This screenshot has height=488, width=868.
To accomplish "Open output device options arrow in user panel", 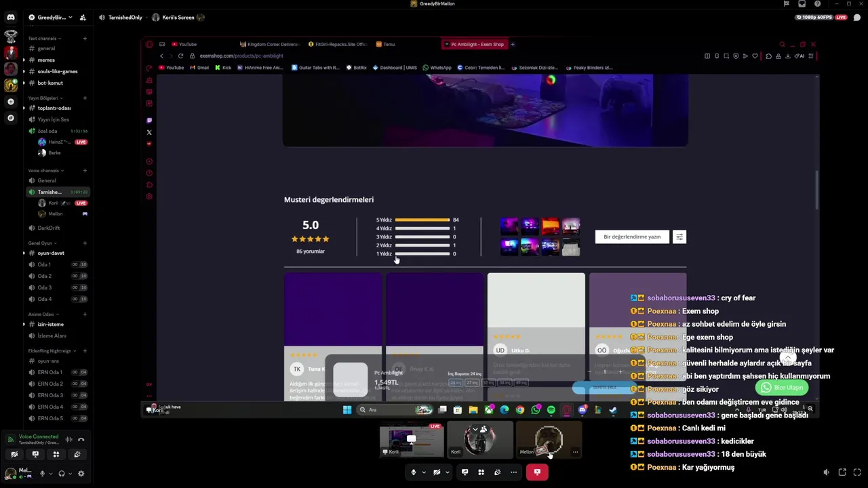I will tap(69, 474).
